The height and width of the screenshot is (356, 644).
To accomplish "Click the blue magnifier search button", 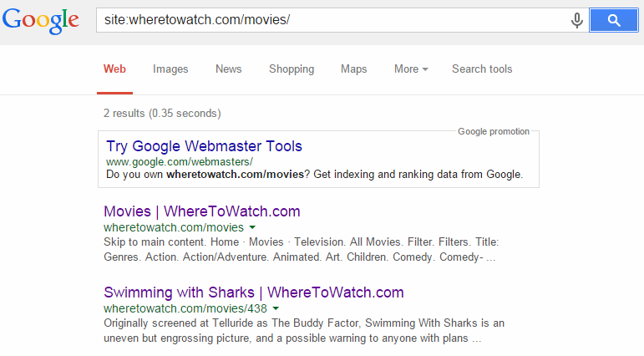I will point(614,20).
